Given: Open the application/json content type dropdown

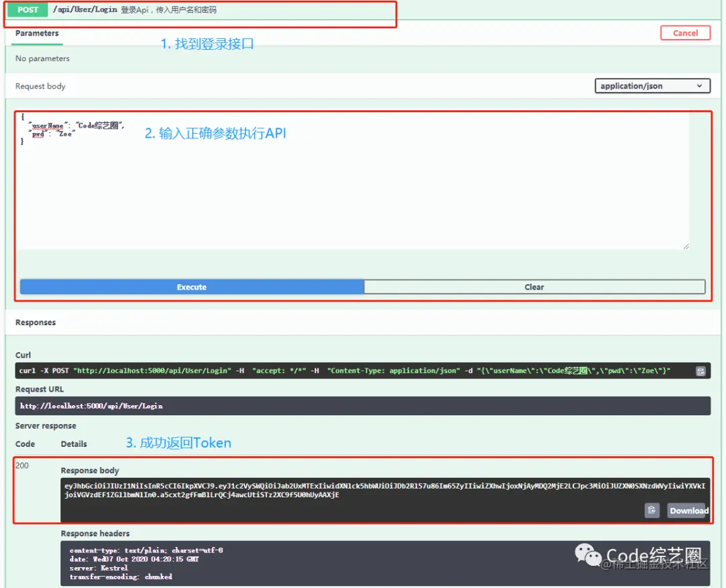Looking at the screenshot, I should click(652, 85).
